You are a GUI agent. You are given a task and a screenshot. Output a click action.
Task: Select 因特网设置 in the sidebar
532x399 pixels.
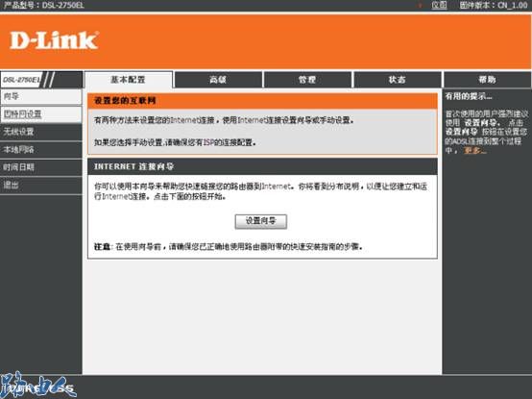point(41,114)
